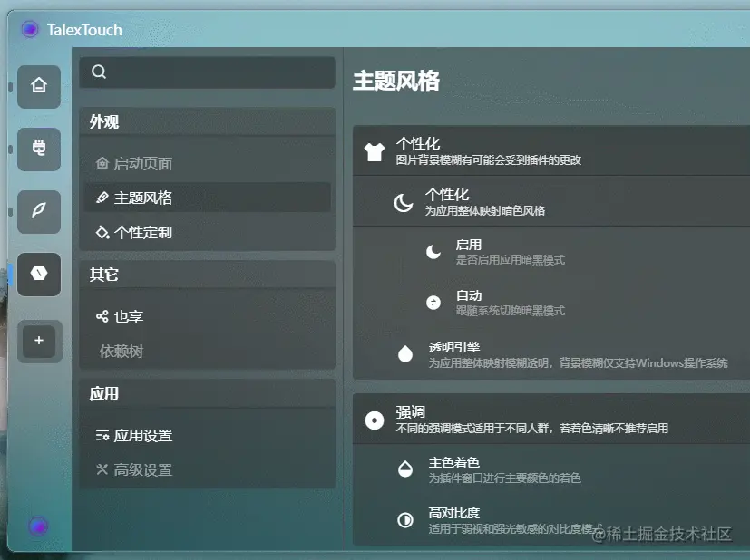This screenshot has height=560, width=750.
Task: Select the feather leaf icon in sidebar
Action: [x=39, y=212]
